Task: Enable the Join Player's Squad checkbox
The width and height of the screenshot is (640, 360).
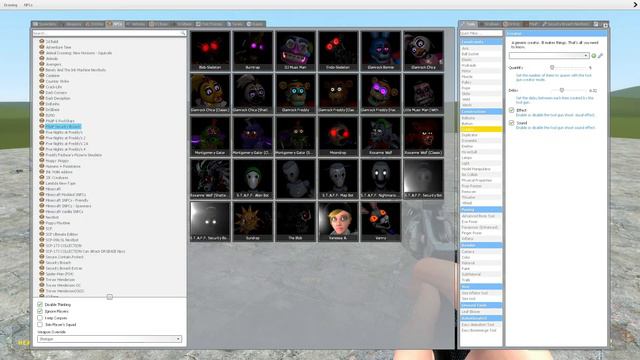Action: click(40, 324)
